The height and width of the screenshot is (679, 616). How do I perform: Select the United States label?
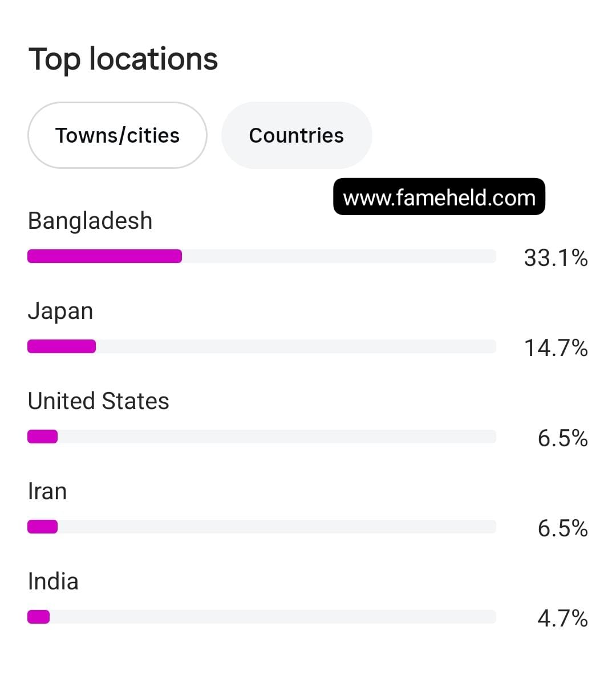pos(98,401)
